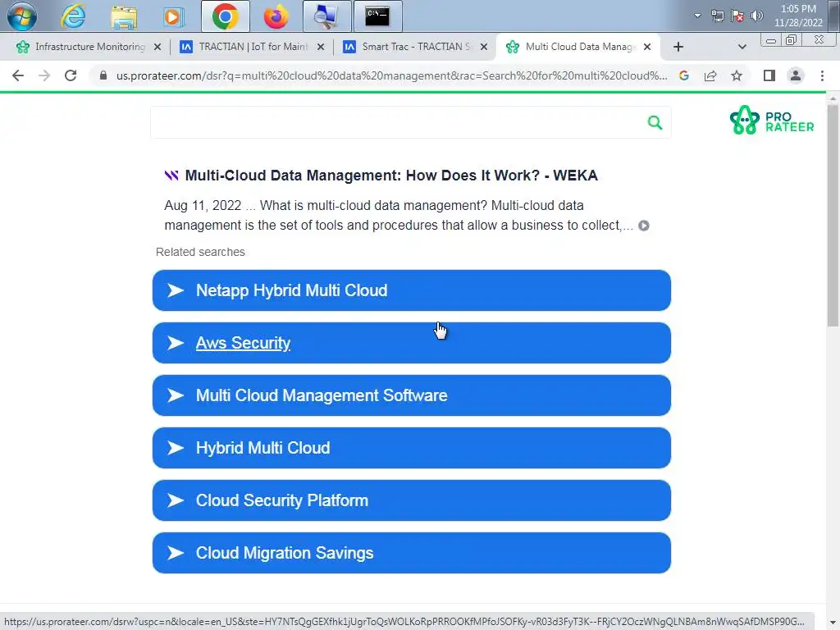Click the green search magnifier icon
The height and width of the screenshot is (630, 840).
(x=655, y=123)
